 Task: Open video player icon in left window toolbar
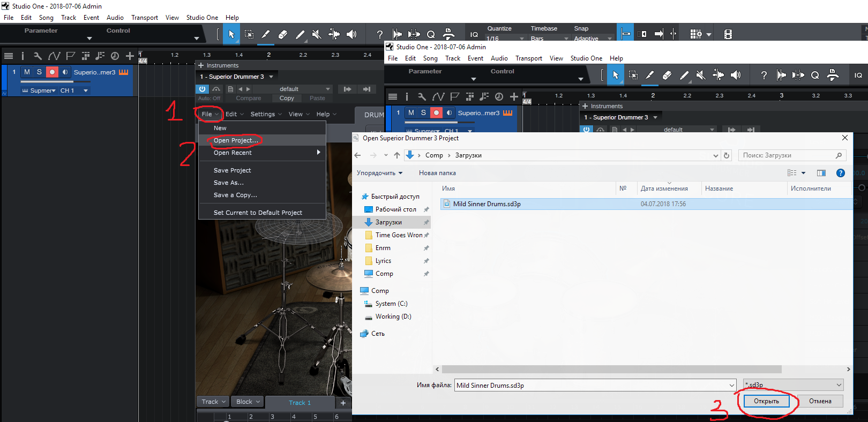(x=728, y=34)
